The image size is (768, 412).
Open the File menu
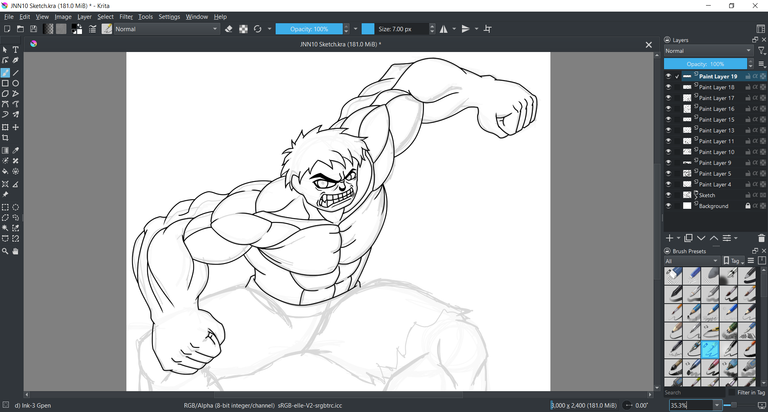coord(9,17)
